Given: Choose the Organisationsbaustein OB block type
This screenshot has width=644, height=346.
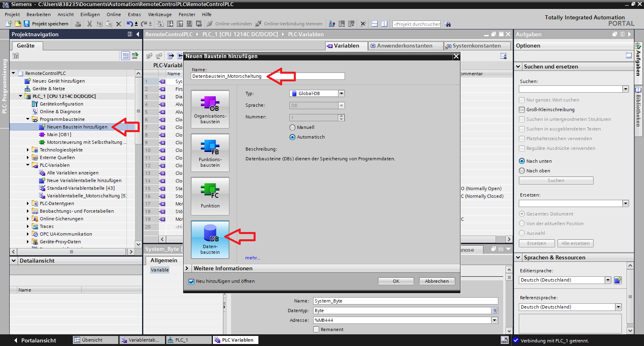Looking at the screenshot, I should [x=210, y=109].
